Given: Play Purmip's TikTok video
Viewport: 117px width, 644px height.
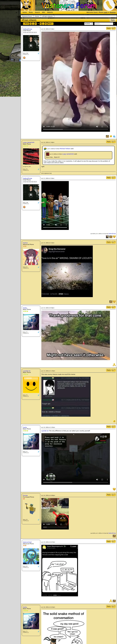Looking at the screenshot, I should tap(44, 524).
